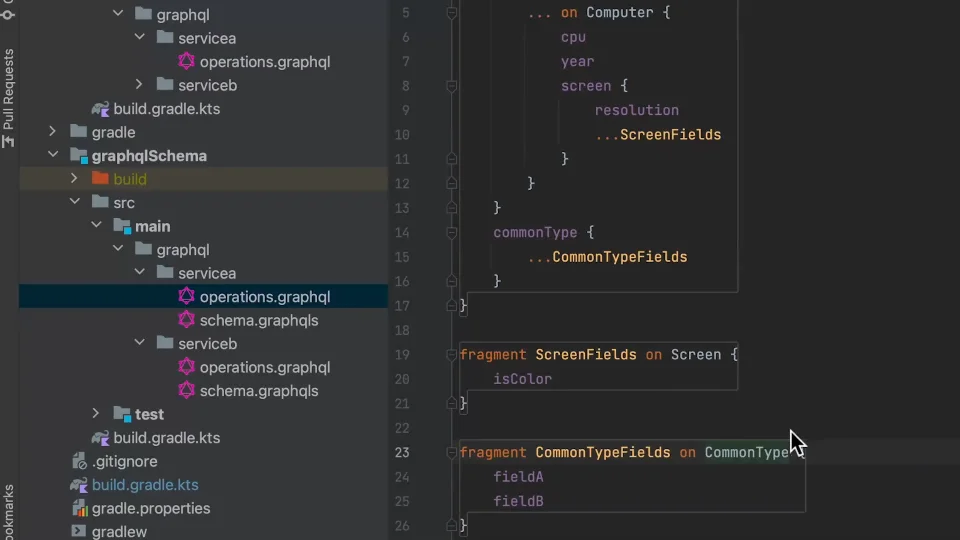Image resolution: width=960 pixels, height=540 pixels.
Task: Collapse the graphqlSchema module node
Action: tap(52, 156)
